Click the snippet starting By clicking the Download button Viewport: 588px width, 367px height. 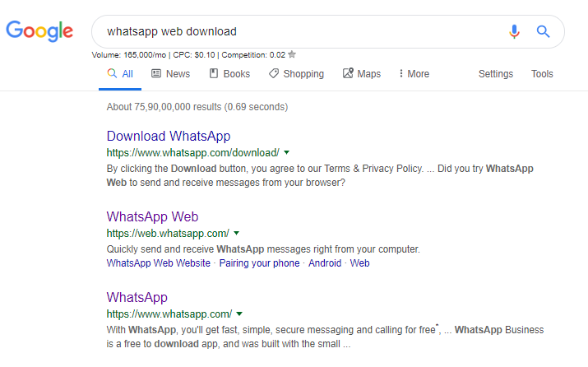click(x=320, y=175)
